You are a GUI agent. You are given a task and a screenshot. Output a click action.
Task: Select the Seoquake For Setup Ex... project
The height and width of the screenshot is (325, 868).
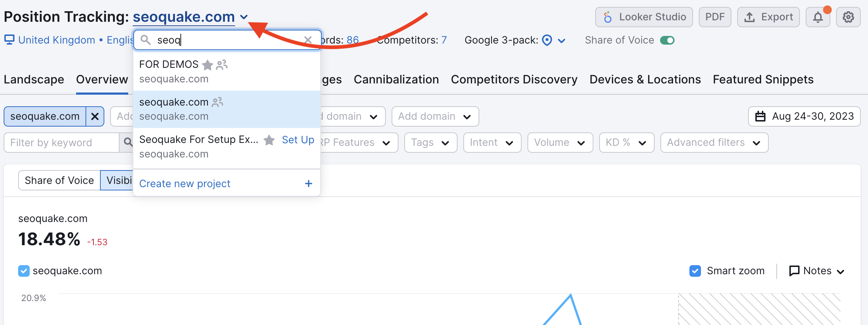coord(227,147)
